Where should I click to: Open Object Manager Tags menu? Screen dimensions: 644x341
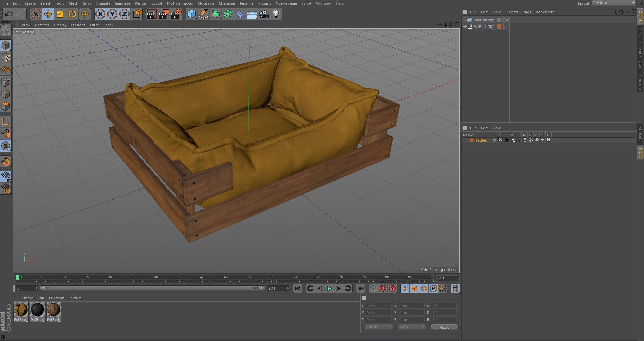click(x=527, y=12)
